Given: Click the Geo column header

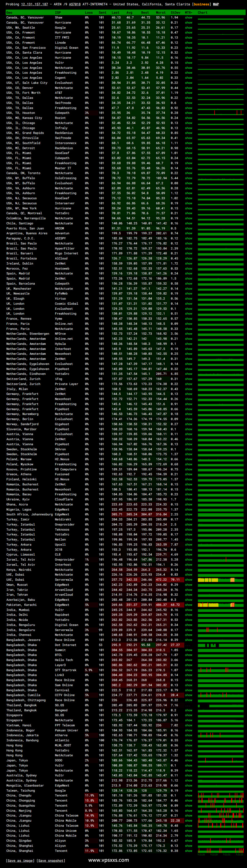Looking at the screenshot, I should tap(10, 12).
